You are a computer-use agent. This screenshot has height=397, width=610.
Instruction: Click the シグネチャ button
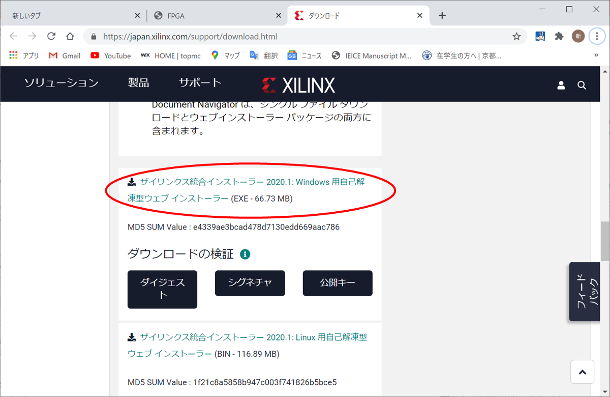coord(250,283)
